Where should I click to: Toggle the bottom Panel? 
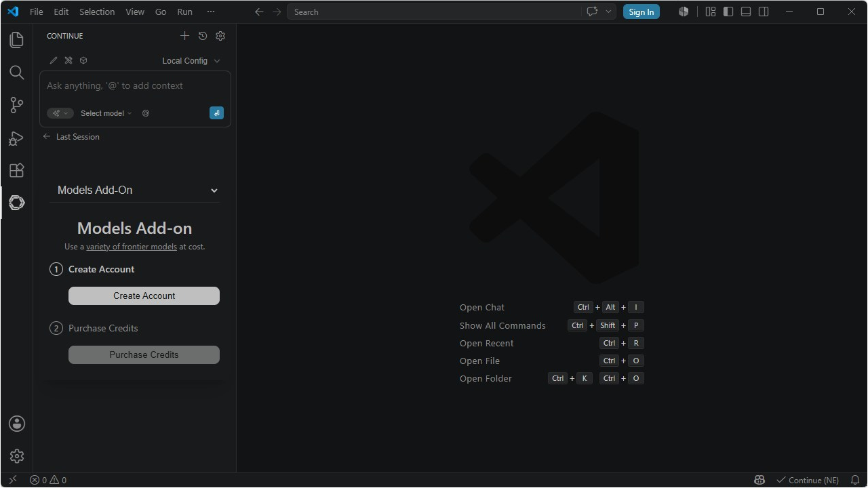coord(746,12)
